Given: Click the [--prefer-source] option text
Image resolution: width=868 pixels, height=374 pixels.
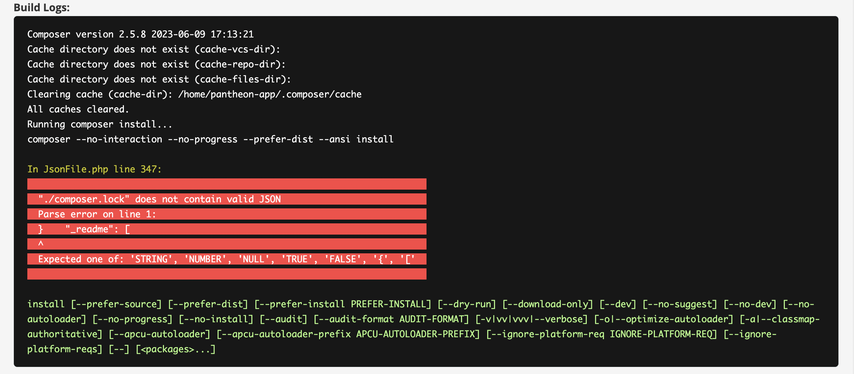Looking at the screenshot, I should tap(116, 304).
